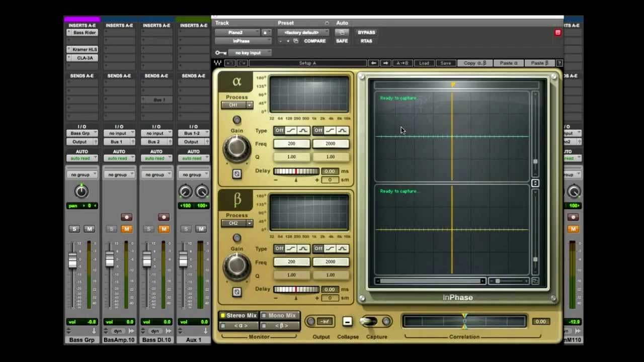644x362 pixels.
Task: Click the A→B copy button
Action: coord(403,63)
